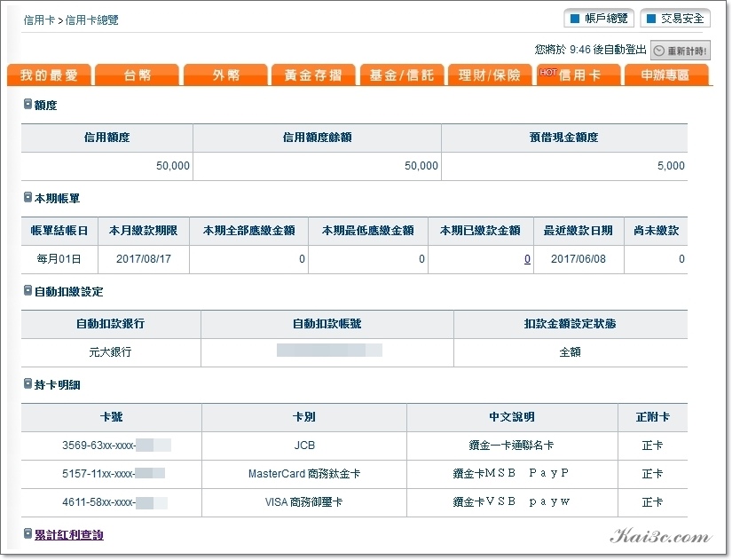Open the 累計紅利查詢 link
The image size is (732, 560).
click(x=69, y=535)
